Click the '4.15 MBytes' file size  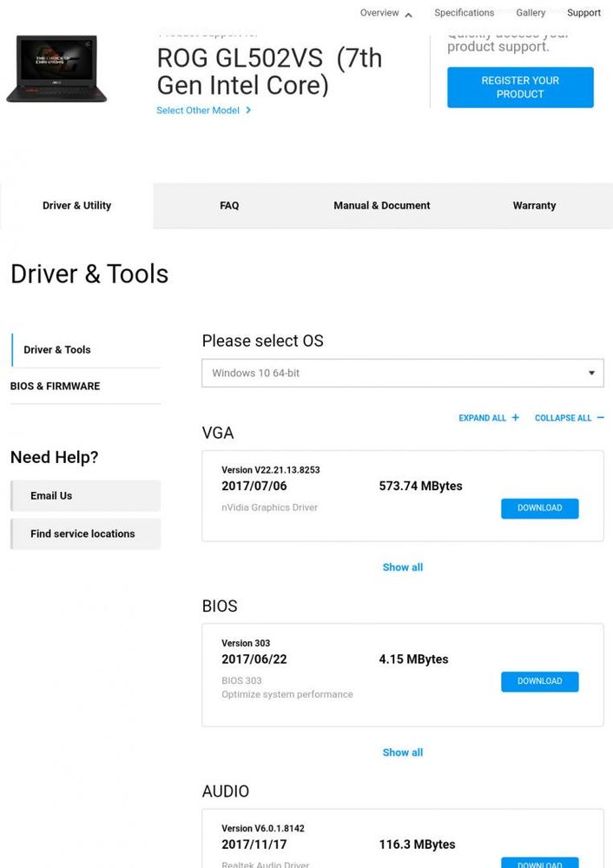413,659
